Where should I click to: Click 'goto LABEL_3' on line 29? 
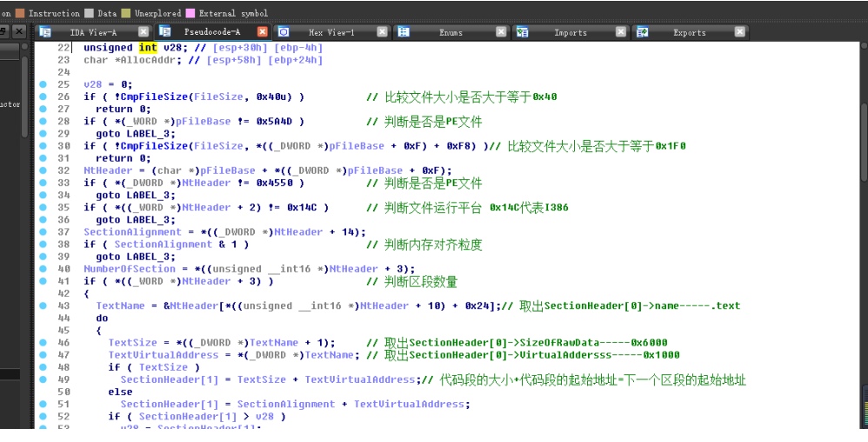coord(136,133)
